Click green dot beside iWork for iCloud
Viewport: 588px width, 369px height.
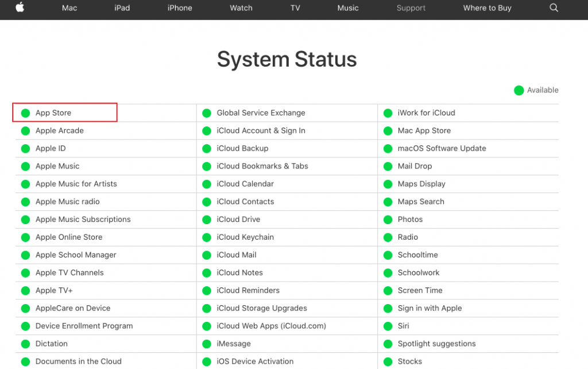(x=388, y=113)
